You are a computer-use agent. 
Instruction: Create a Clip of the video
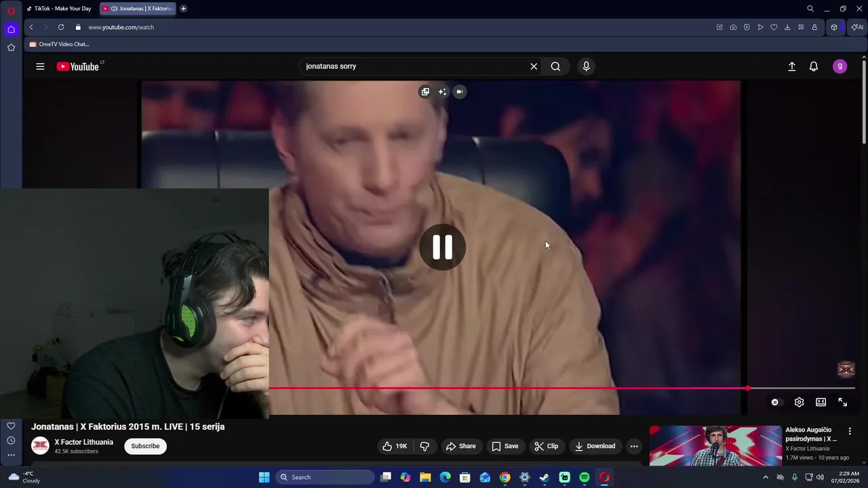pyautogui.click(x=546, y=446)
